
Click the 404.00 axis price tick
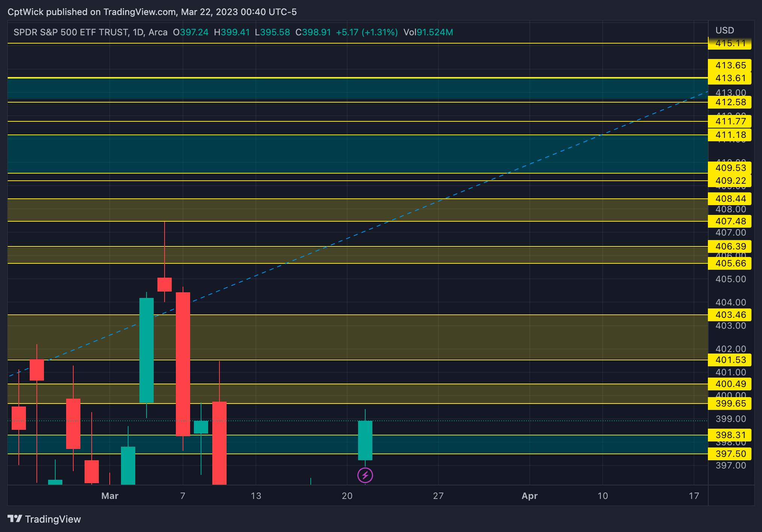click(x=730, y=302)
